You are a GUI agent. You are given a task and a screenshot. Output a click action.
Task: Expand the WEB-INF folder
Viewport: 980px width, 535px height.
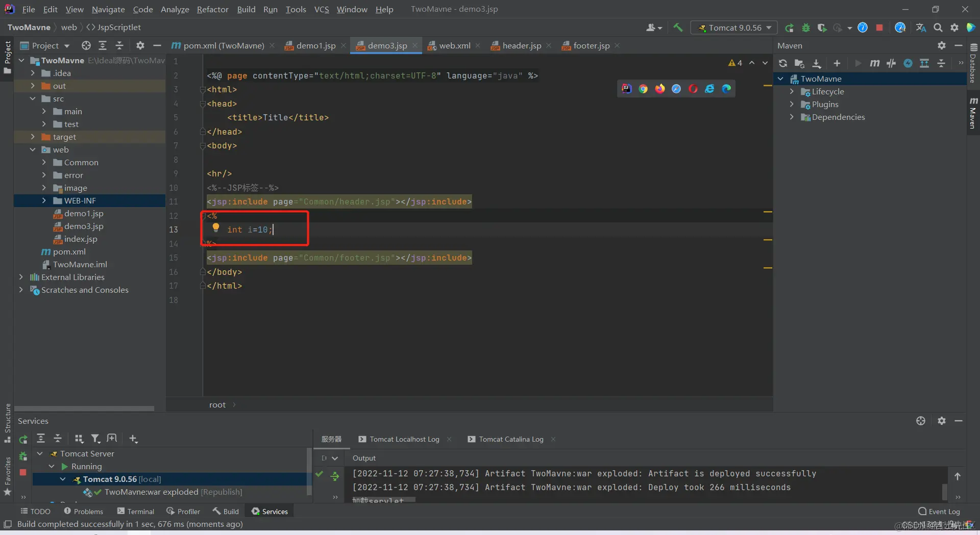(44, 200)
